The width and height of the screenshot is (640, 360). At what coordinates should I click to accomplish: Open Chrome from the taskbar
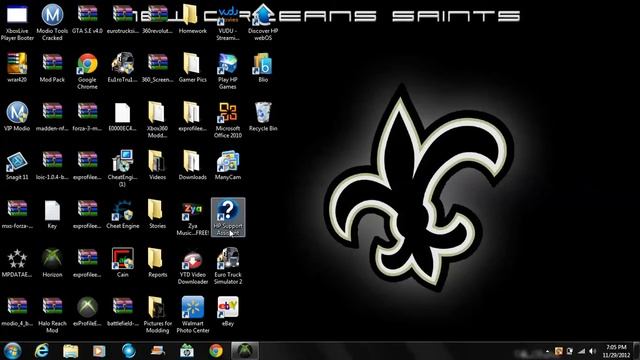[x=216, y=351]
